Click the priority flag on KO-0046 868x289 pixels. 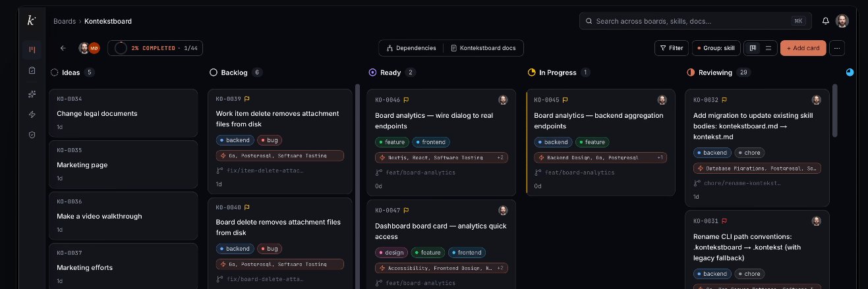coord(407,100)
